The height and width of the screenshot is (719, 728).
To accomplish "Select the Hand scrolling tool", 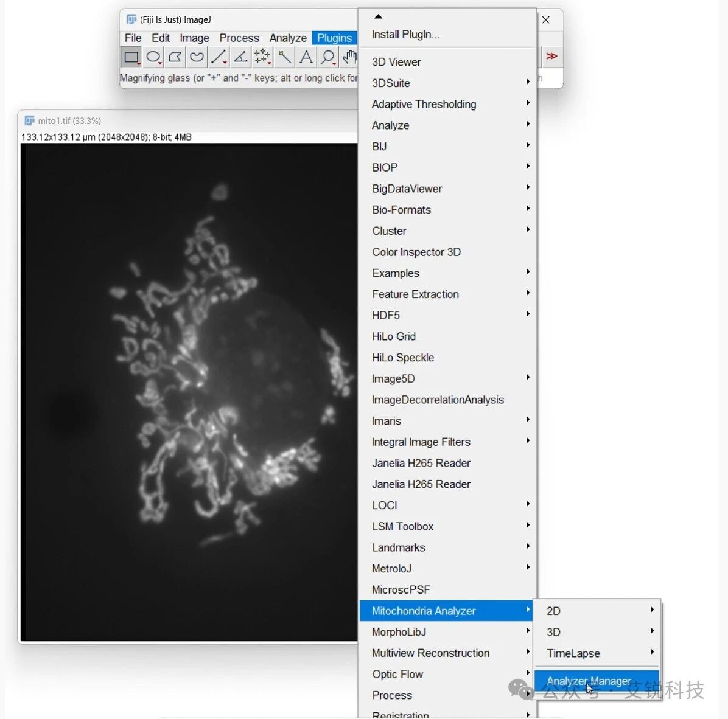I will click(x=349, y=57).
